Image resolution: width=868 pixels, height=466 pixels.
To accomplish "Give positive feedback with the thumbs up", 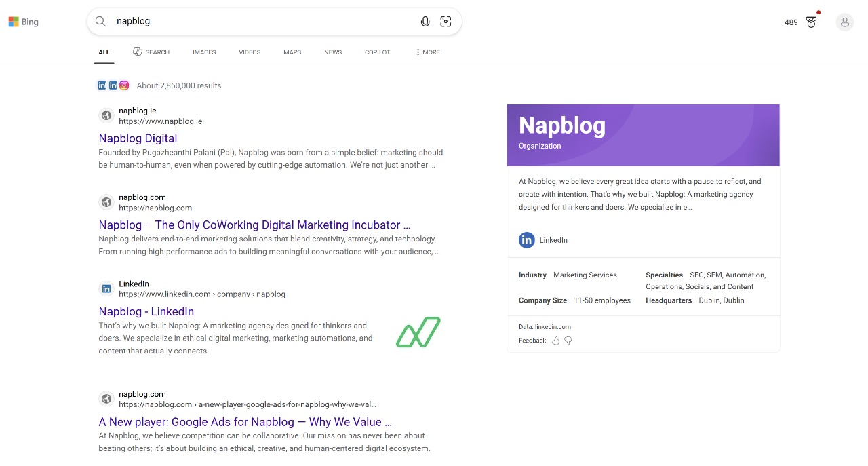I will coord(555,341).
